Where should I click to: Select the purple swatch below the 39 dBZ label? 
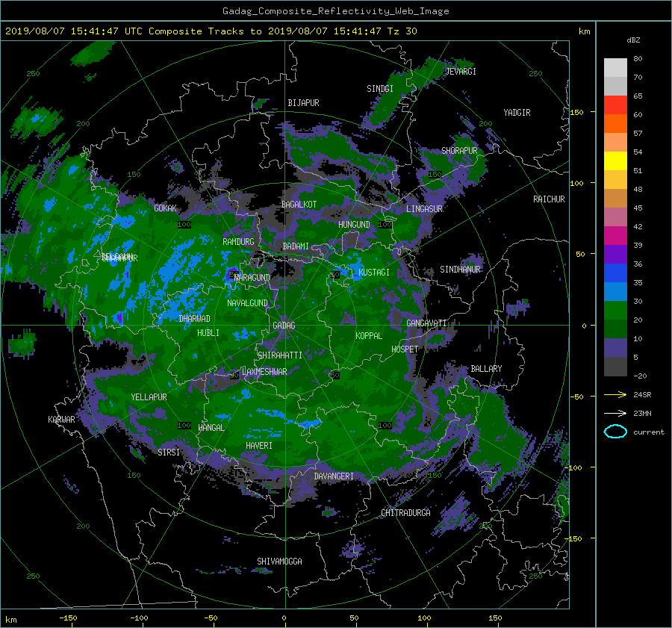tap(615, 254)
